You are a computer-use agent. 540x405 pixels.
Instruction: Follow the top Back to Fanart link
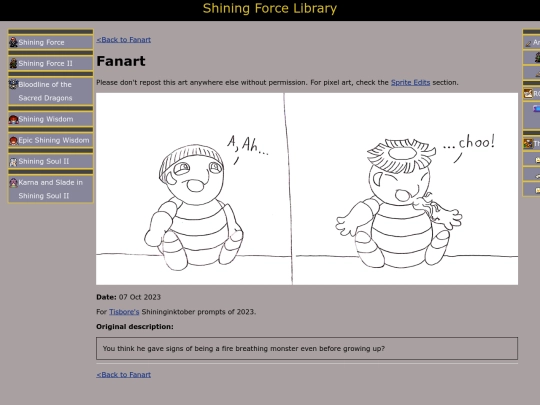(124, 40)
